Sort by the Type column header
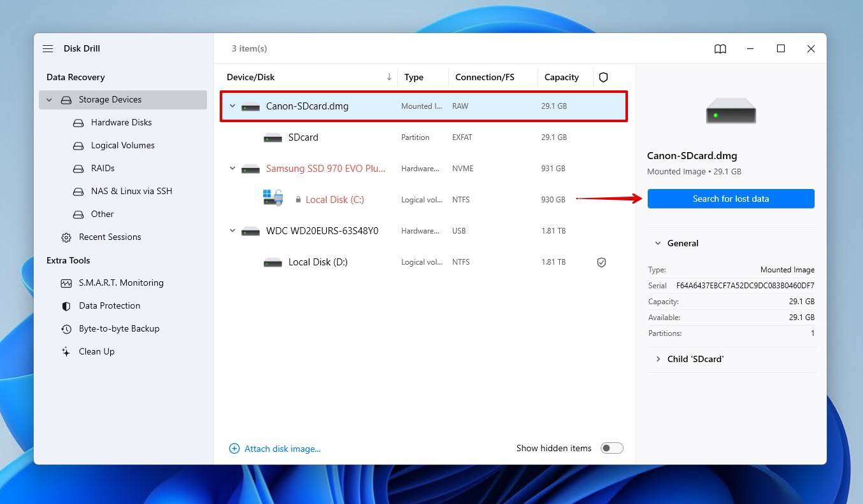This screenshot has height=504, width=863. 413,77
